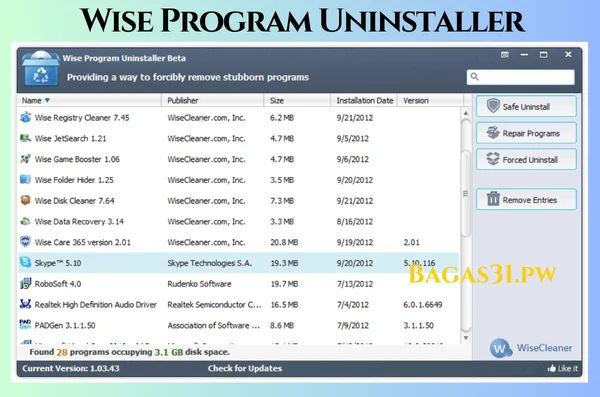Click the Skype row icon

[25, 262]
